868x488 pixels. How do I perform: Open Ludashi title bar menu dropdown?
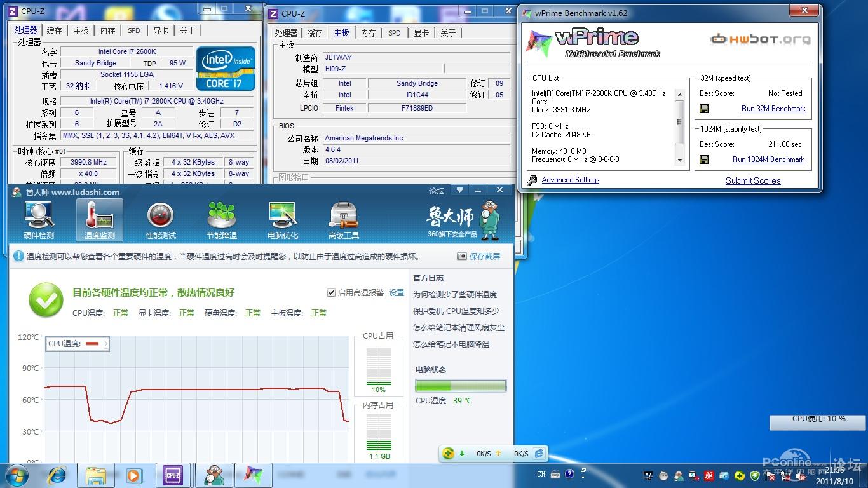459,190
